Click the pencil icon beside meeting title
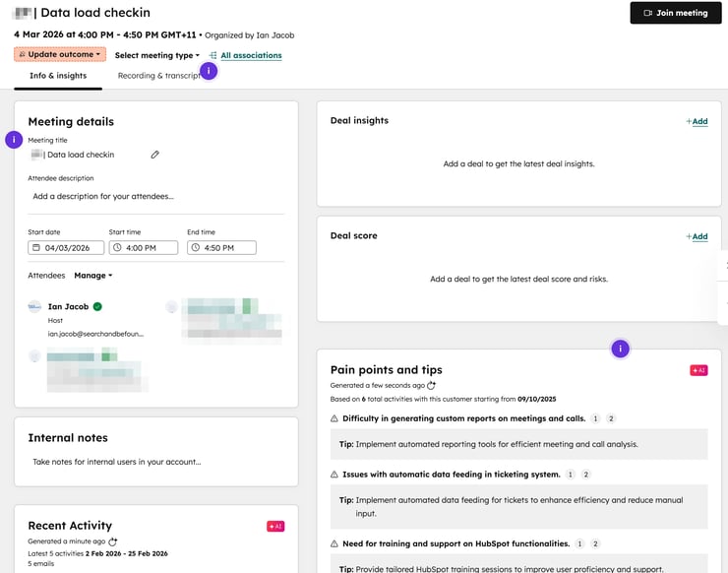Viewport: 728px width, 573px height. 154,155
